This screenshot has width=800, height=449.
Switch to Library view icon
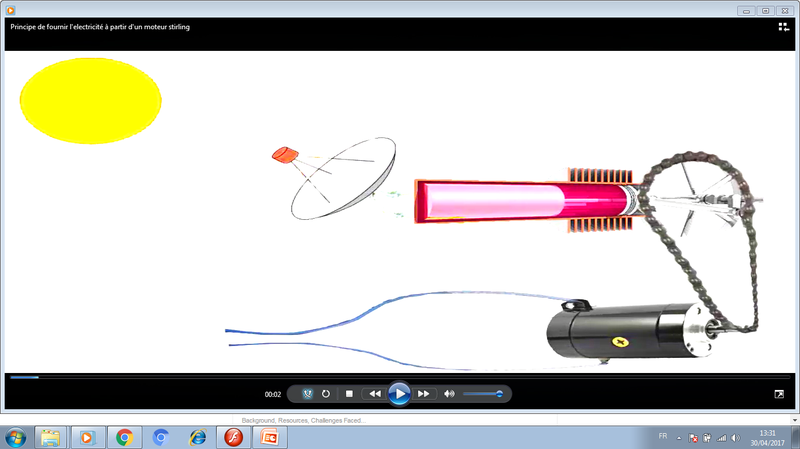point(783,27)
